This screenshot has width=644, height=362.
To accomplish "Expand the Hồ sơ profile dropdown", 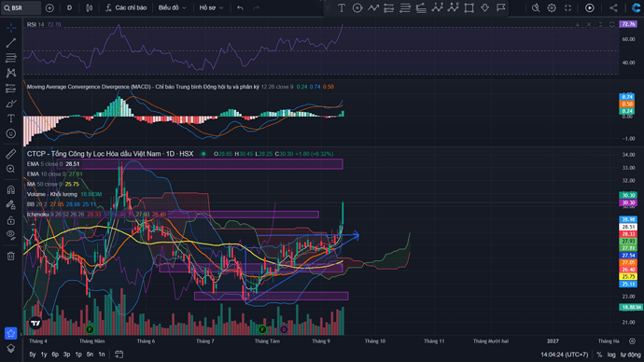I will pyautogui.click(x=211, y=7).
